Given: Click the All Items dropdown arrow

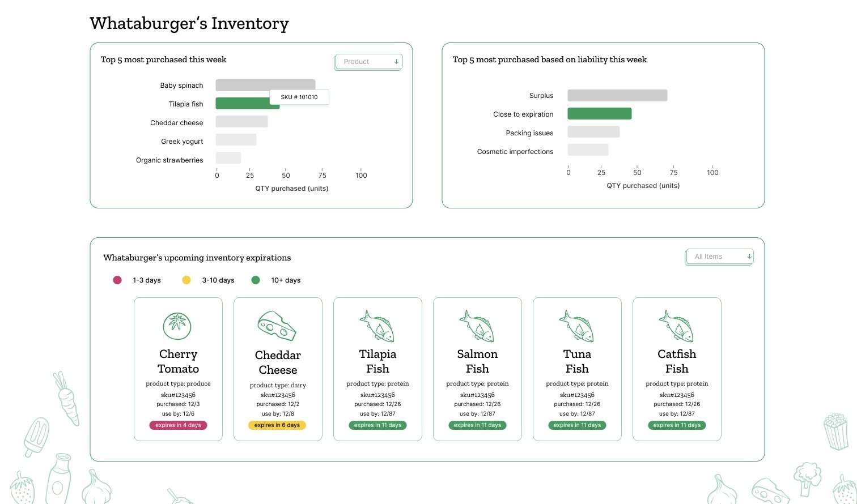Looking at the screenshot, I should [749, 257].
